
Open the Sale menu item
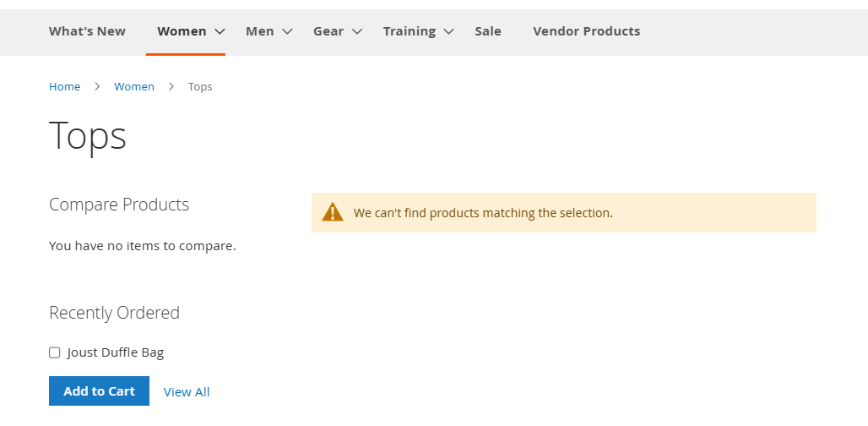tap(488, 31)
